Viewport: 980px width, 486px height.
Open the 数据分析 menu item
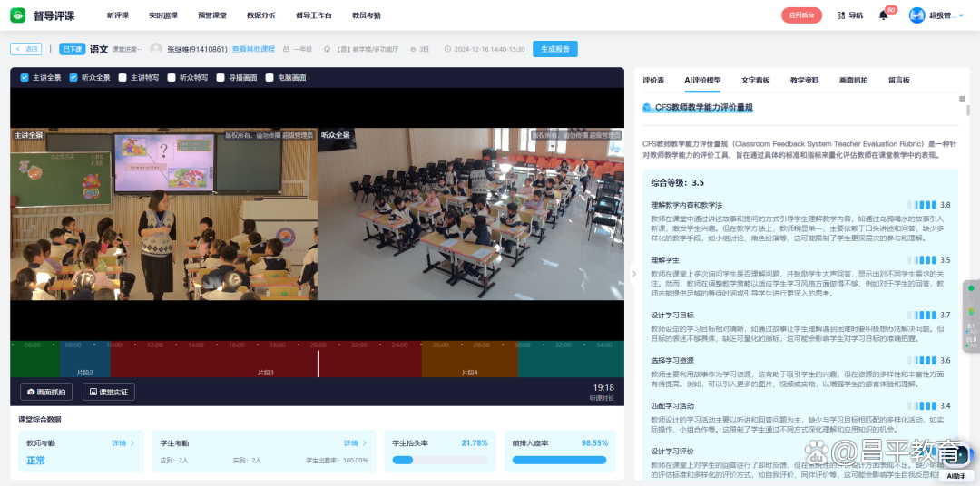[x=260, y=15]
